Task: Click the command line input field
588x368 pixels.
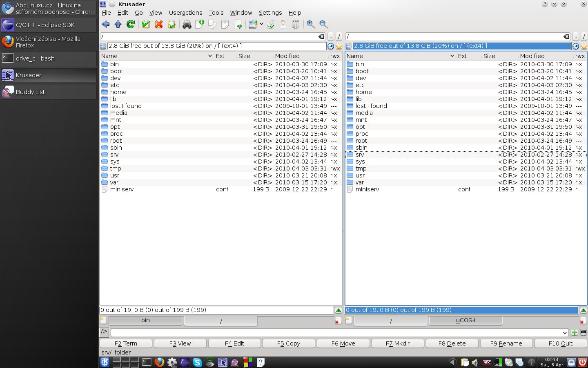Action: tap(335, 333)
